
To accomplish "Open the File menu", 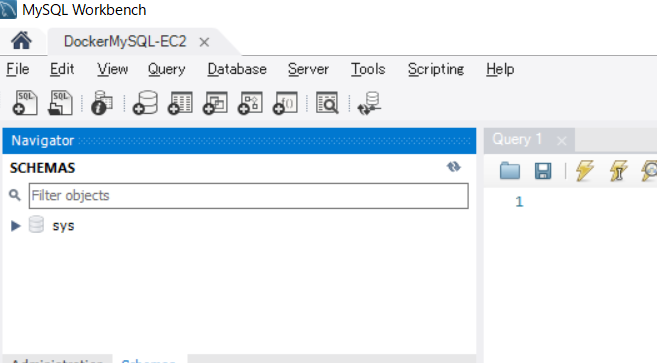I will coord(18,69).
